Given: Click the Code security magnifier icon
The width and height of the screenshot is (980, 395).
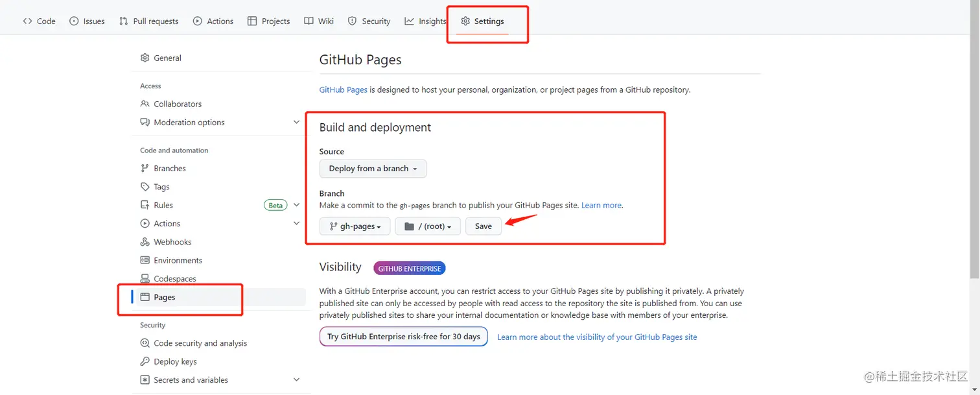Looking at the screenshot, I should (x=145, y=343).
